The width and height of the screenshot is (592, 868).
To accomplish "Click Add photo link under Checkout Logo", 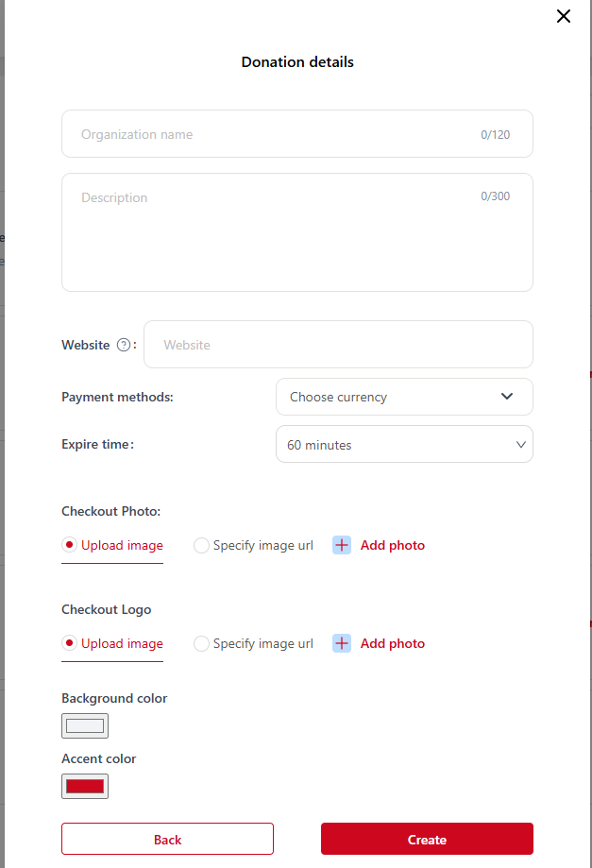I will coord(392,643).
